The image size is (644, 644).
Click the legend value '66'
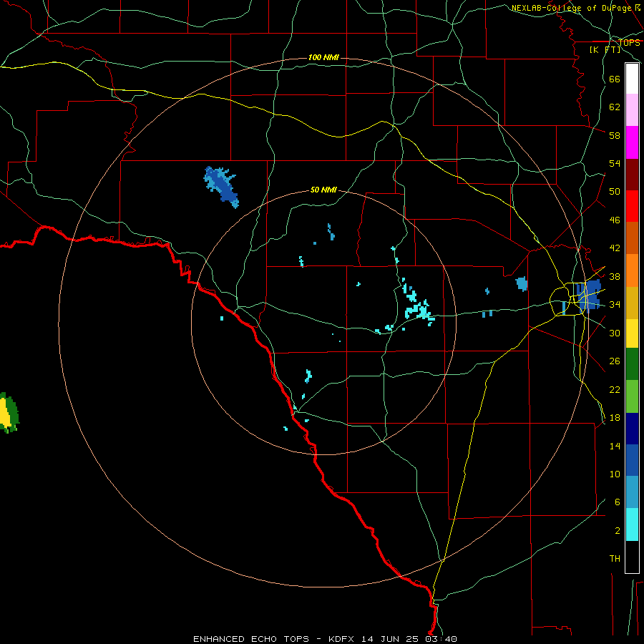click(x=615, y=79)
